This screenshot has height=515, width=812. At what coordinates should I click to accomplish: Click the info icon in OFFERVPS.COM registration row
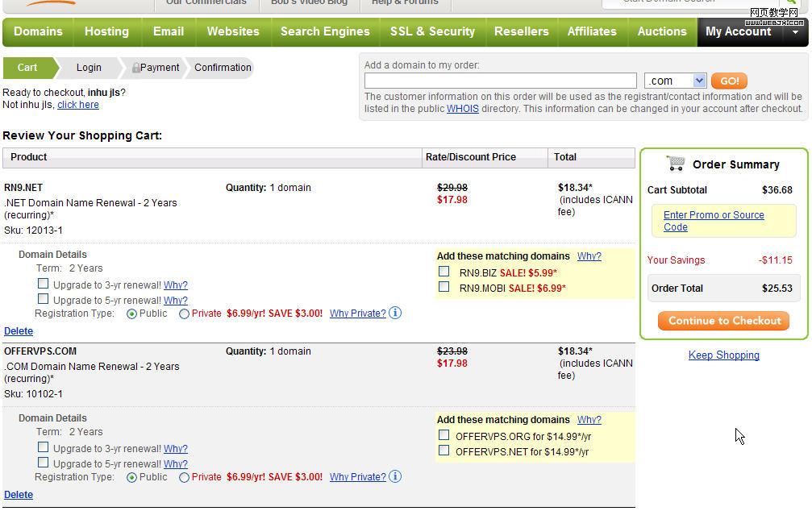[x=395, y=476]
